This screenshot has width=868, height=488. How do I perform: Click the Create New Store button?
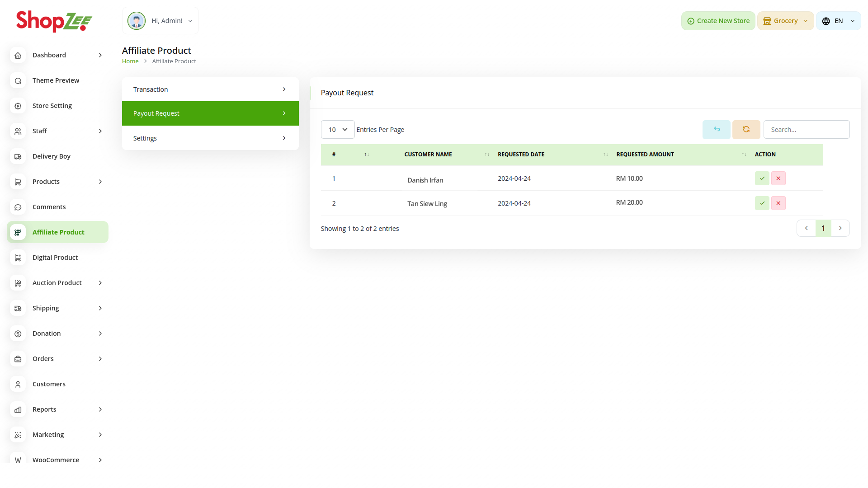click(718, 21)
